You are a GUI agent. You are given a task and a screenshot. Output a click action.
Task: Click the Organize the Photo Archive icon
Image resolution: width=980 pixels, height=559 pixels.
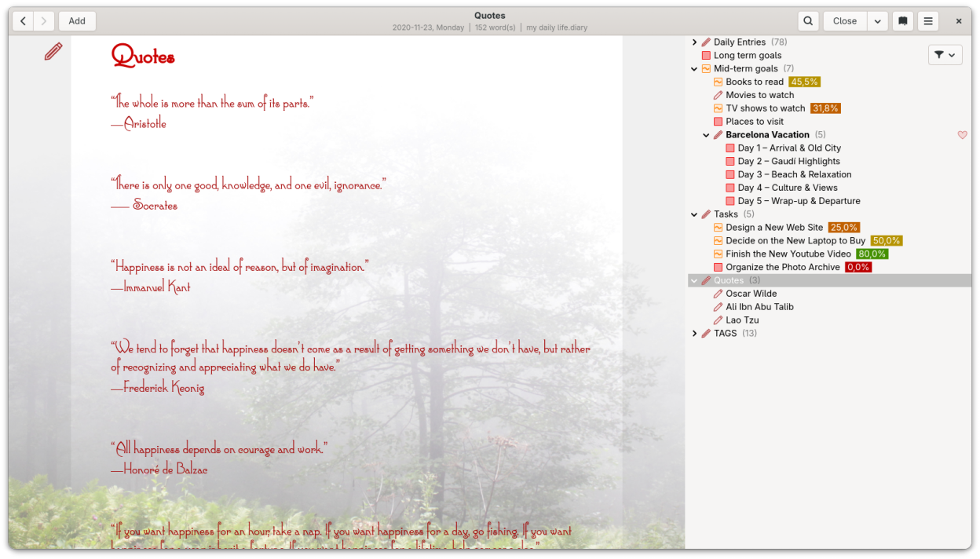tap(718, 268)
